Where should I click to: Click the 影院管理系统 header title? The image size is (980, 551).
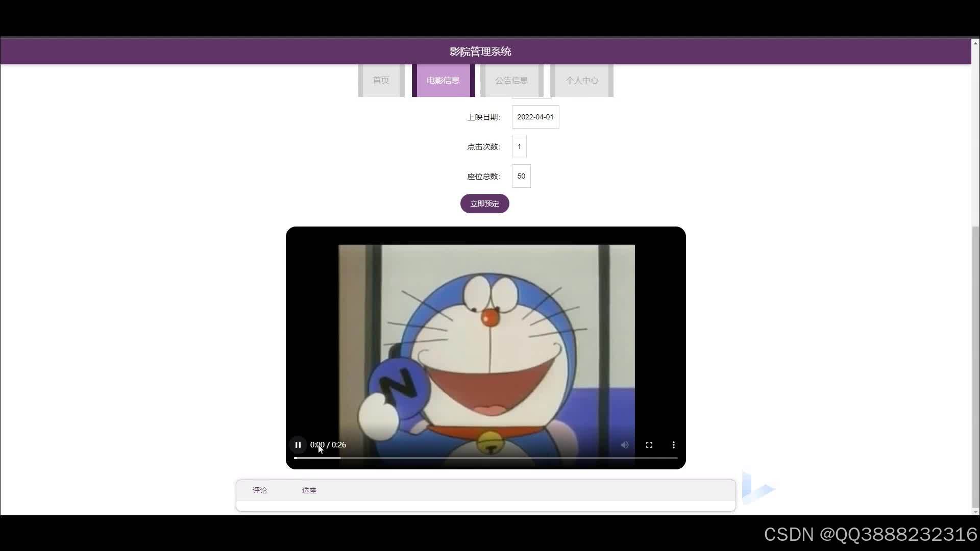pos(480,52)
